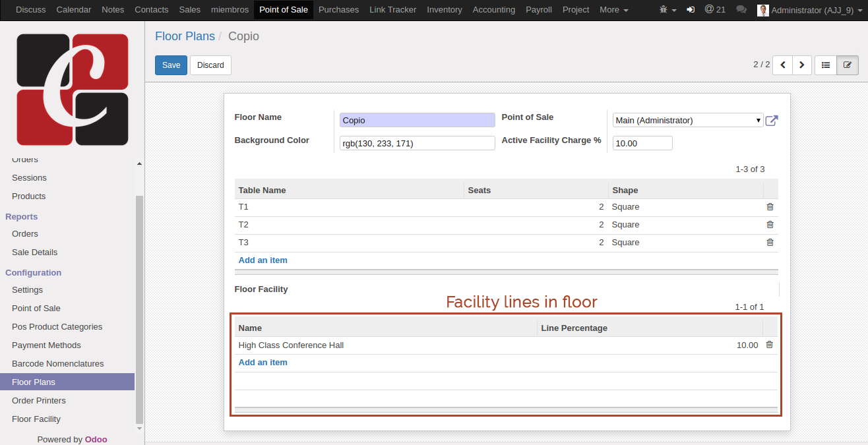Open Point of Sale configuration in sidebar

tap(36, 309)
